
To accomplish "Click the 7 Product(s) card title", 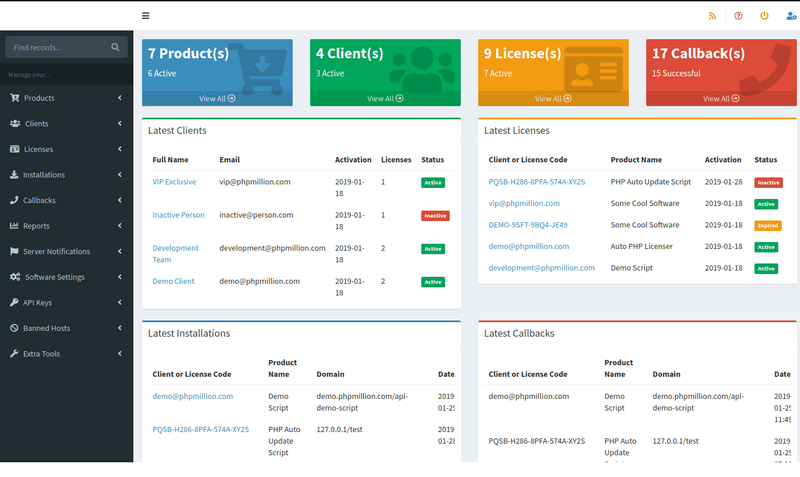I will tap(188, 54).
